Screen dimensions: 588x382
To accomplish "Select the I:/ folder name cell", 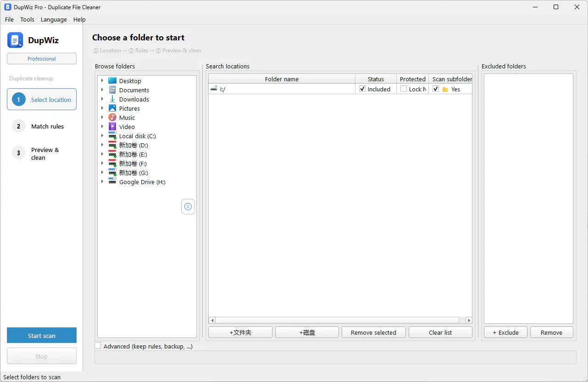I will [x=282, y=89].
